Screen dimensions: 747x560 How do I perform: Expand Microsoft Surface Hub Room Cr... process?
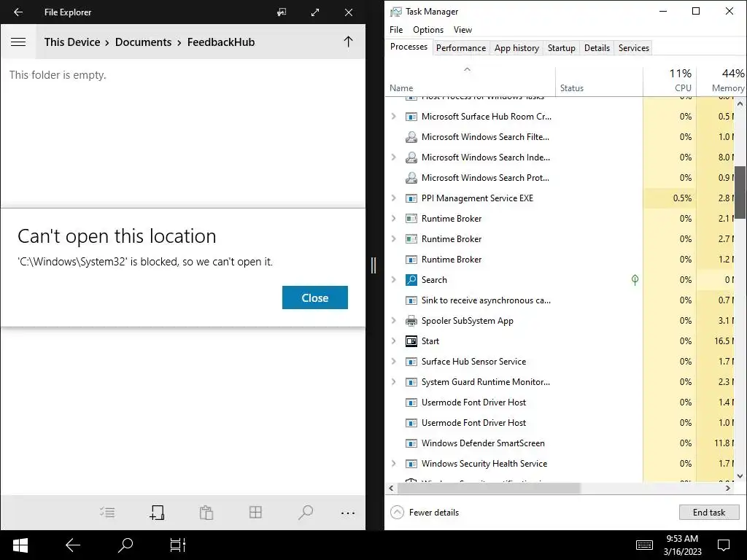point(393,116)
